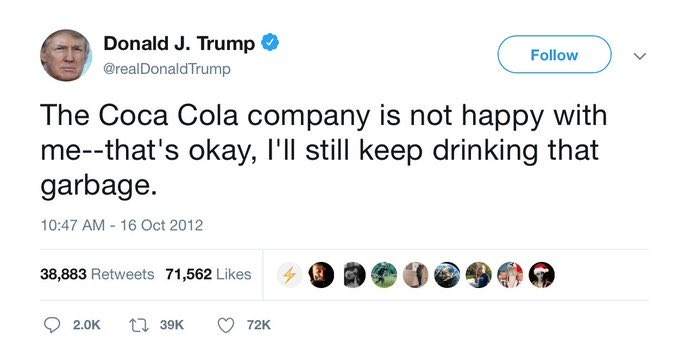Open the Donald J. Trump display name

(x=179, y=43)
